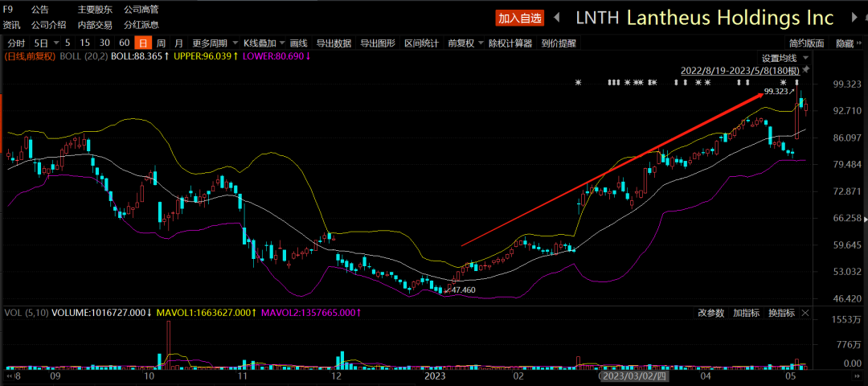Close the VOL indicator panel with X
This screenshot has width=868, height=386.
[x=805, y=313]
